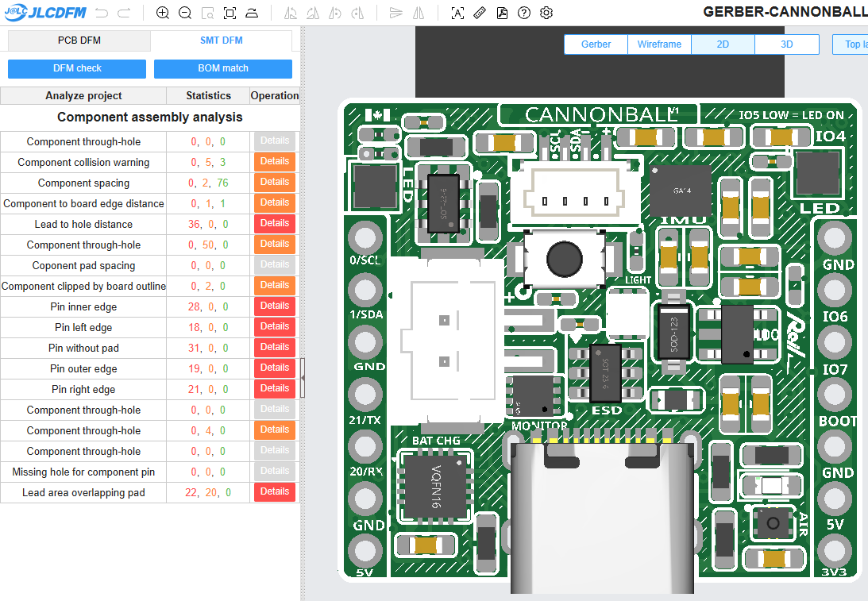Click the Lead area overlapping pad statistics
This screenshot has height=601, width=868.
(208, 492)
